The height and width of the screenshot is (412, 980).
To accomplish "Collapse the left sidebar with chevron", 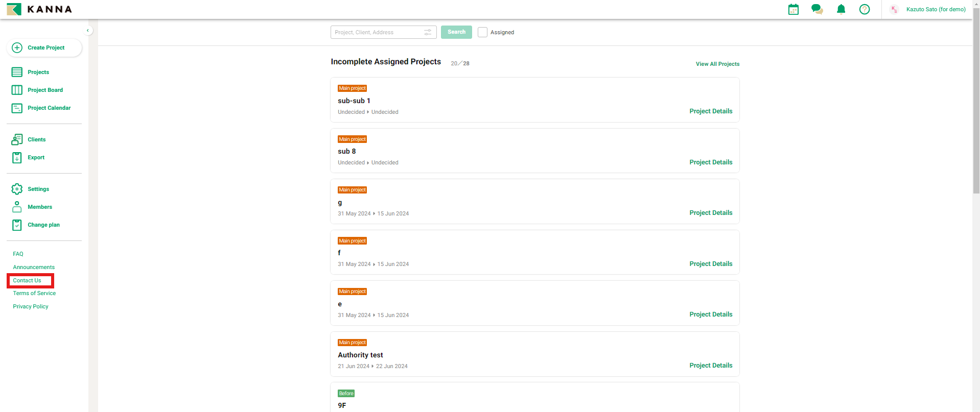I will point(88,31).
